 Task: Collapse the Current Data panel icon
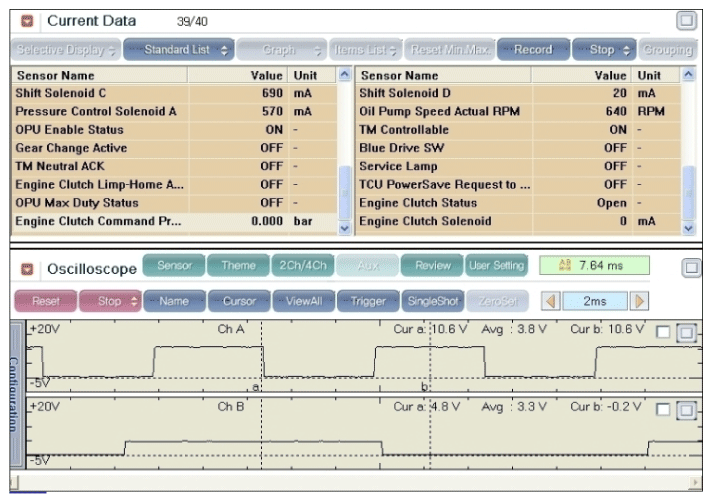(x=27, y=21)
